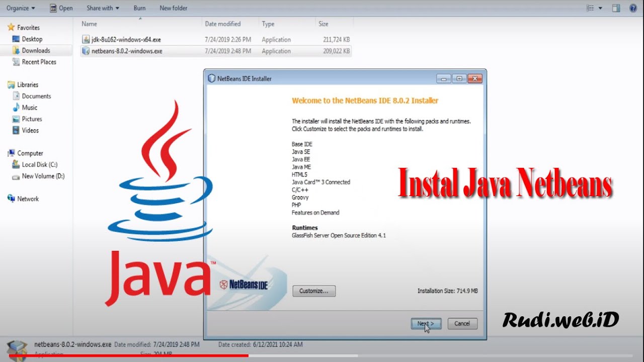This screenshot has width=644, height=362.
Task: Click the Local Disk (C:) drive icon
Action: (x=16, y=164)
